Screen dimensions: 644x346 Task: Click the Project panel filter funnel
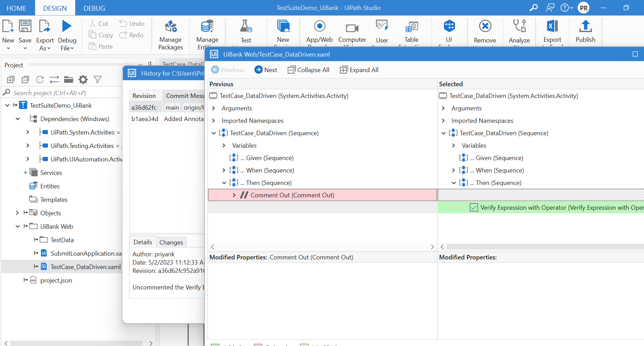pos(98,80)
